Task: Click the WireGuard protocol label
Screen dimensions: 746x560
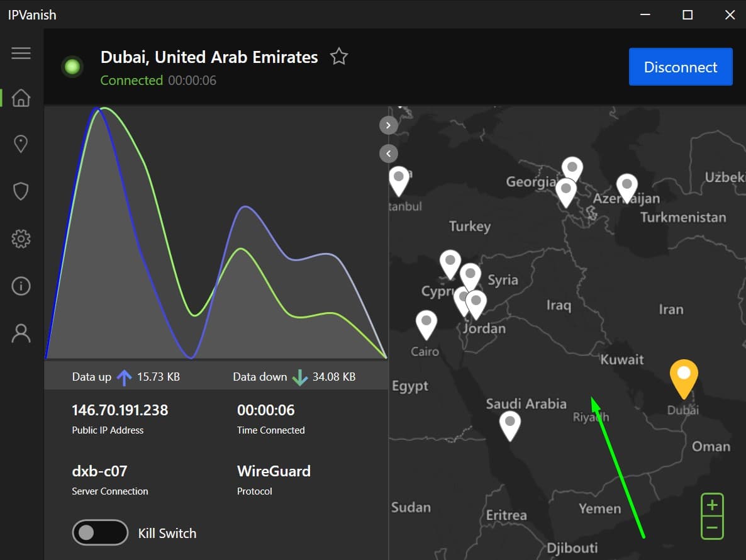Action: 274,471
